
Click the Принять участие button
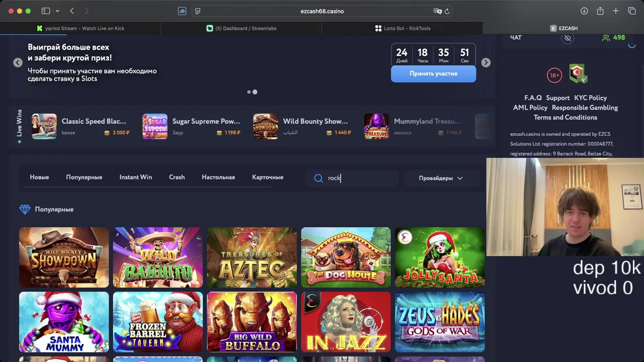click(x=433, y=73)
